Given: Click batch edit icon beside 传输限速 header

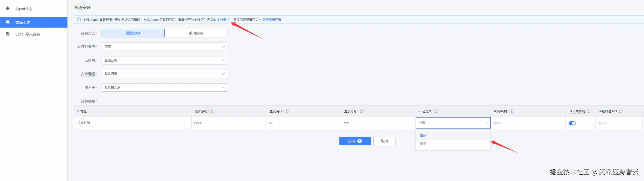Looking at the screenshot, I should 621,111.
